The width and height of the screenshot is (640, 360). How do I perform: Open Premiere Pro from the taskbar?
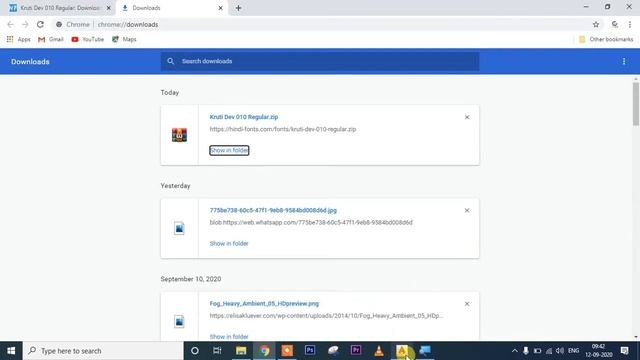tap(356, 351)
